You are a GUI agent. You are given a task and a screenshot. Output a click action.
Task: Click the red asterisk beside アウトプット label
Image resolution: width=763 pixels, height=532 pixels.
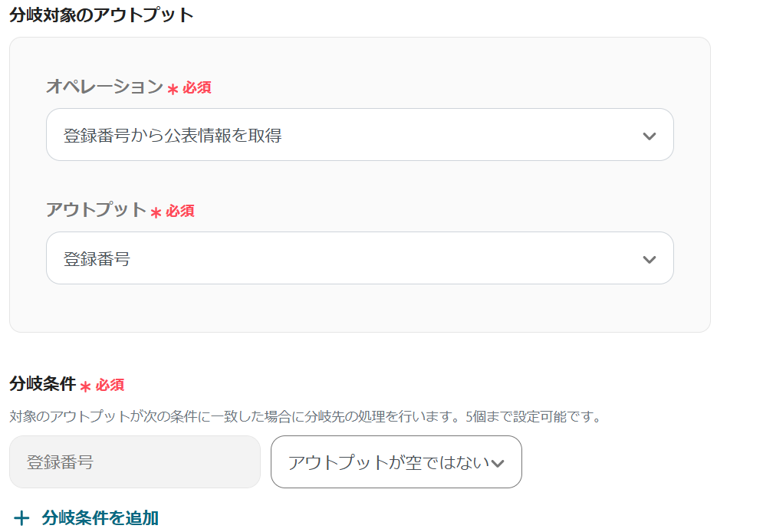(156, 212)
